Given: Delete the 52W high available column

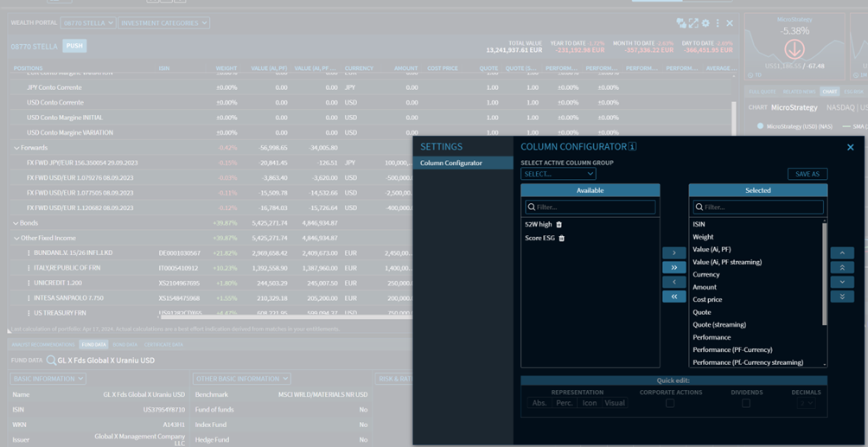Looking at the screenshot, I should [x=558, y=225].
